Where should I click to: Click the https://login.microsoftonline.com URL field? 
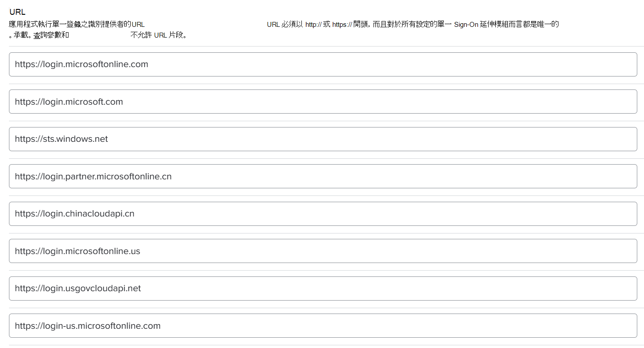coord(323,64)
